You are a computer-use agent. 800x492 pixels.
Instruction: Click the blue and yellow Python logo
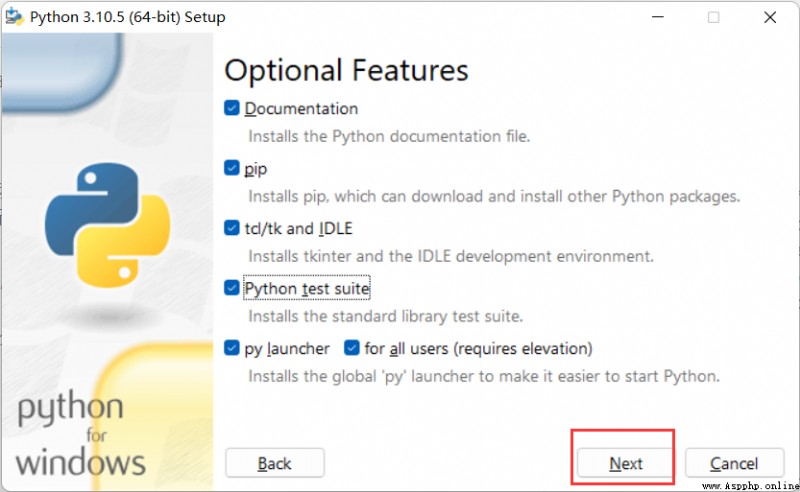108,225
